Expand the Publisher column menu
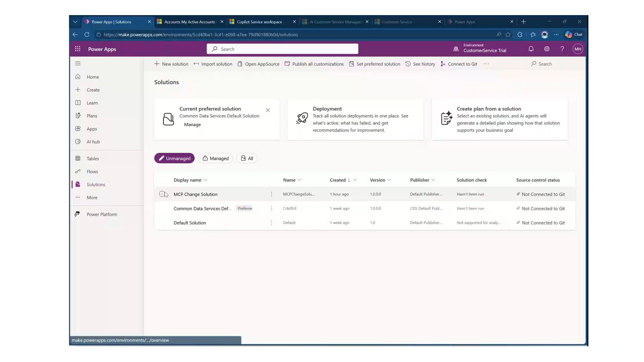Image resolution: width=644 pixels, height=362 pixels. [433, 180]
